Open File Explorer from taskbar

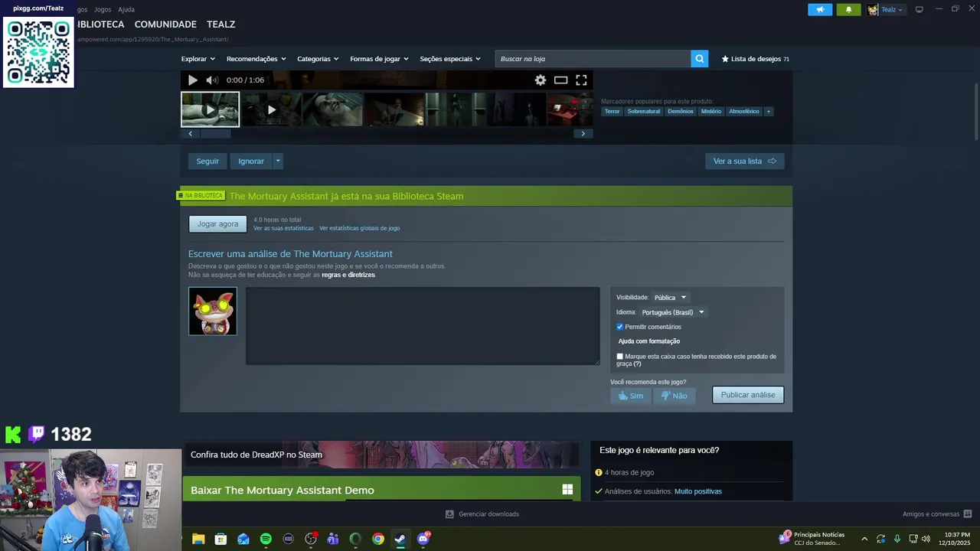coord(198,539)
